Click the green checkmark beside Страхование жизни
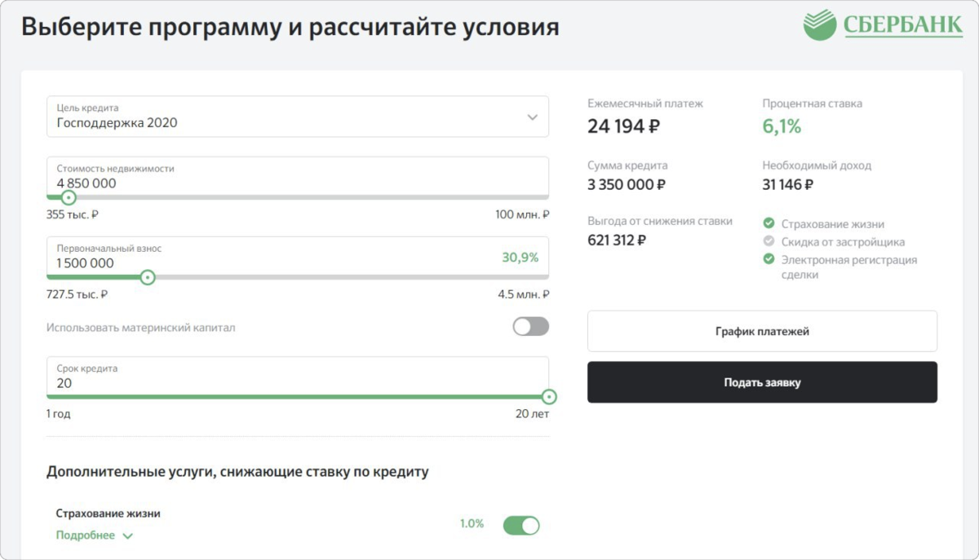The height and width of the screenshot is (560, 979). point(769,222)
